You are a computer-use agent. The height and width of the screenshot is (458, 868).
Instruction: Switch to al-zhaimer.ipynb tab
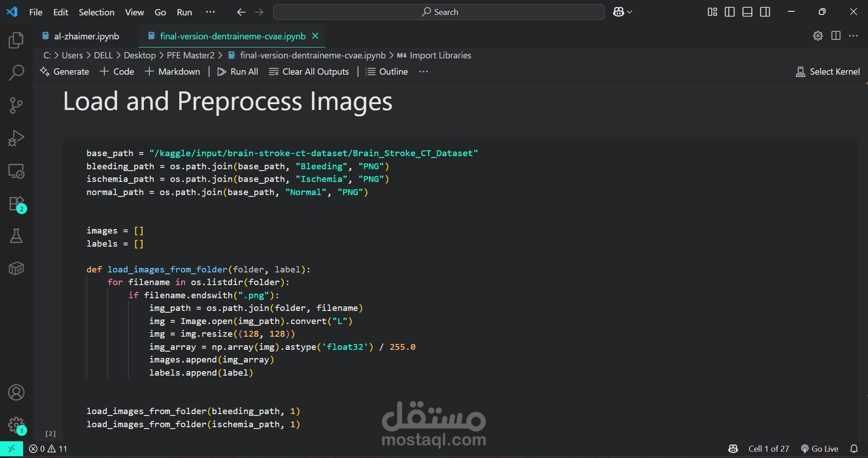click(86, 36)
